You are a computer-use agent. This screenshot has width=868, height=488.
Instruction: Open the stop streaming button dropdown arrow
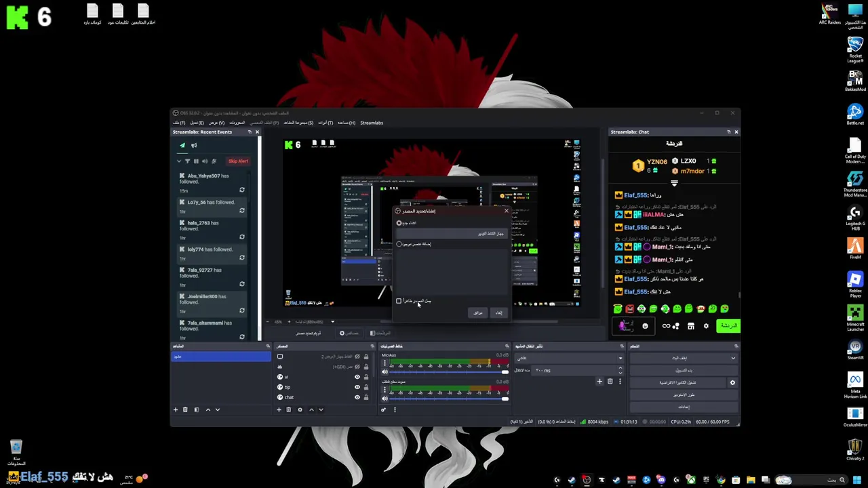[x=733, y=358]
